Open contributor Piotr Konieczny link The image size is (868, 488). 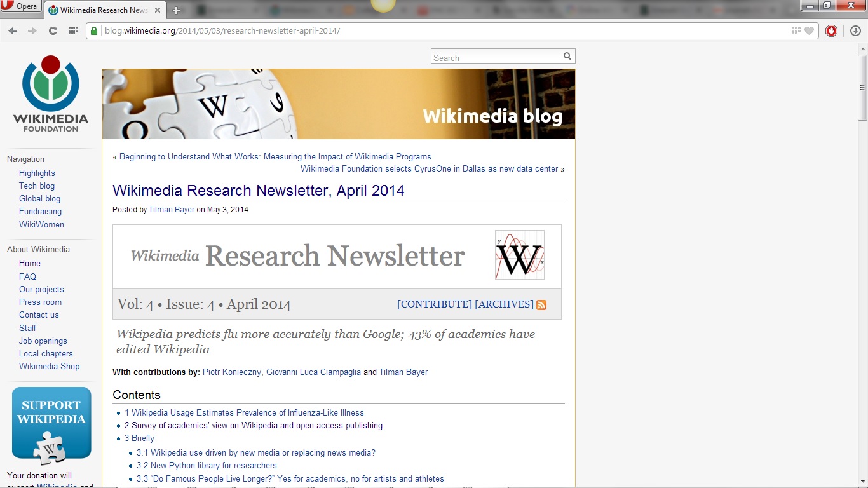tap(232, 372)
